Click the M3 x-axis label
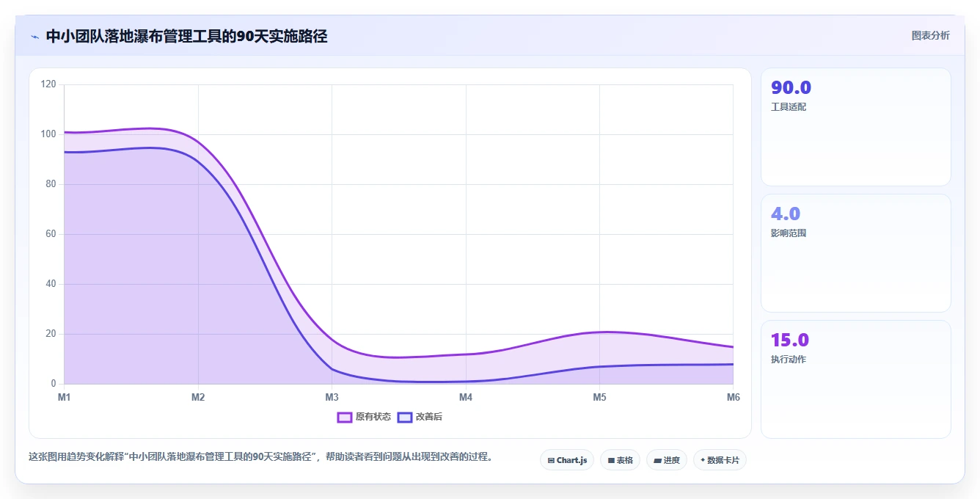This screenshot has width=980, height=499. click(x=332, y=397)
